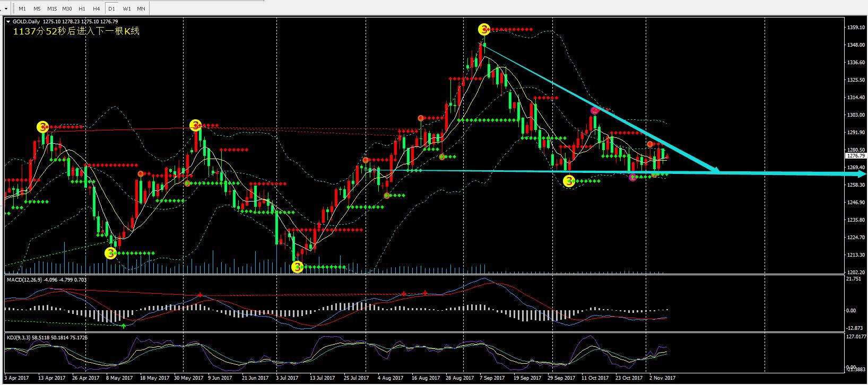Open the toolbar dropdown arrow left of M1
The width and height of the screenshot is (868, 385).
point(6,8)
